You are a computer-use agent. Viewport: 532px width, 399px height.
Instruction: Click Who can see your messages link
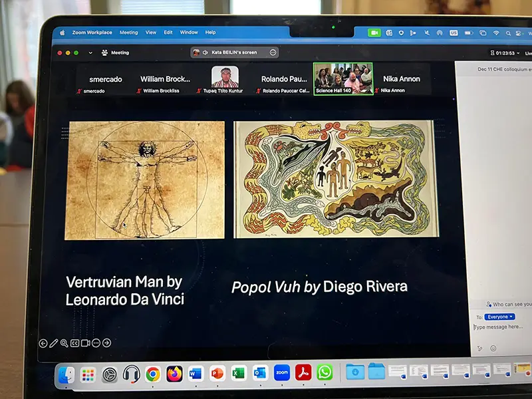[x=509, y=305]
